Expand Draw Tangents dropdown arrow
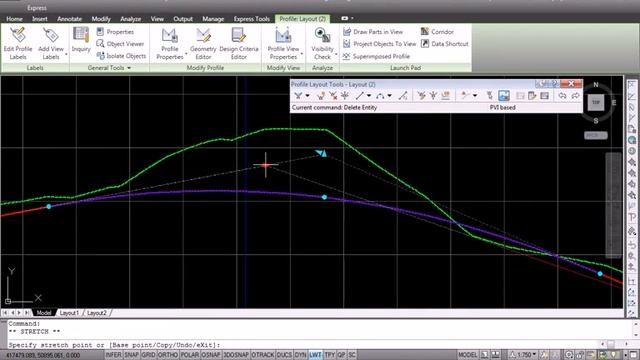The height and width of the screenshot is (360, 640). click(307, 96)
